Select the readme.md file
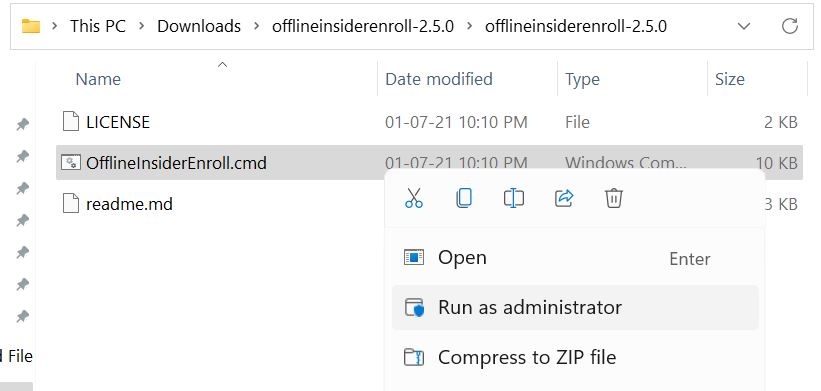The height and width of the screenshot is (391, 821). (129, 204)
